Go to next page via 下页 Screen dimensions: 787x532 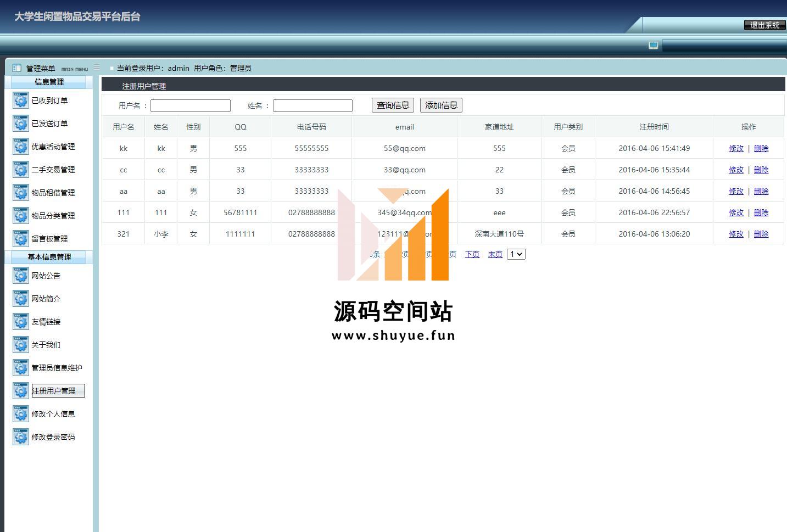pyautogui.click(x=472, y=254)
